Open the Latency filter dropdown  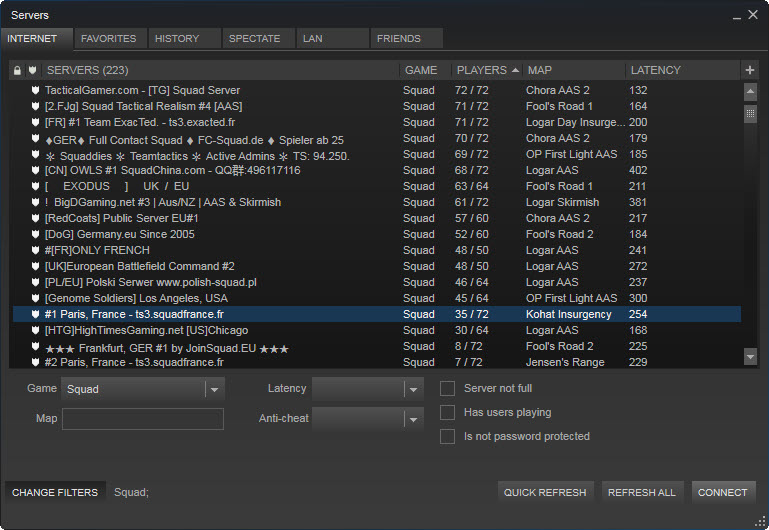point(367,389)
